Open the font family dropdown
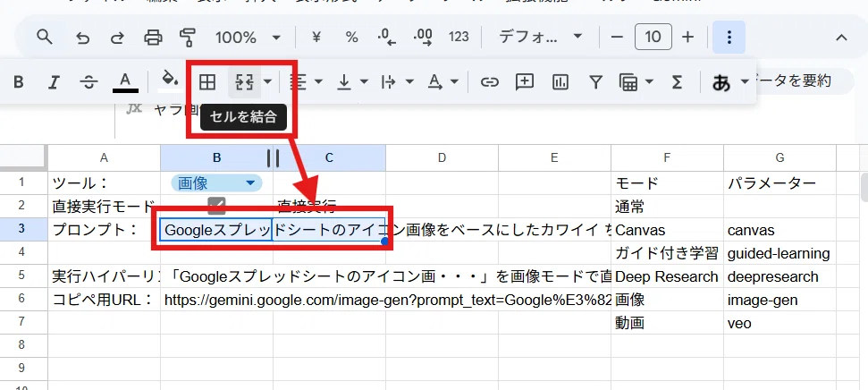This screenshot has width=868, height=390. click(540, 37)
